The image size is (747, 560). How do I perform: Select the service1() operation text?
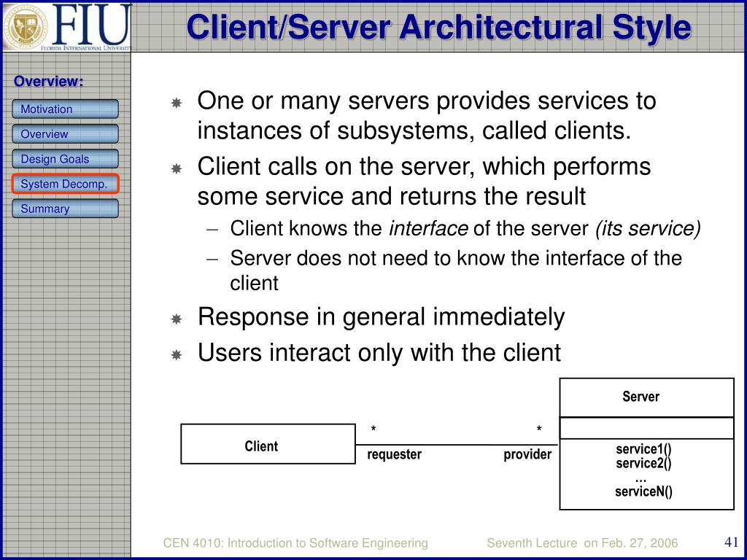click(x=643, y=449)
